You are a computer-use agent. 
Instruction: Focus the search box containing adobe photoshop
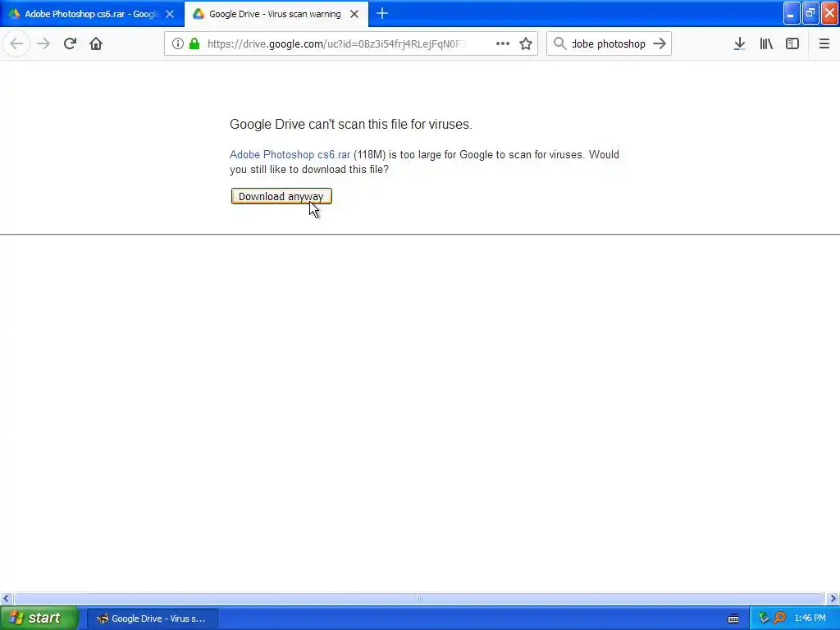tap(609, 44)
